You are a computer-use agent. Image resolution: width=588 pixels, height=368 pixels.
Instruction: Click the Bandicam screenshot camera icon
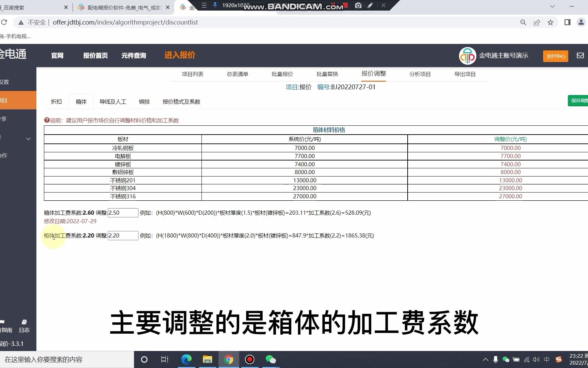[x=358, y=5]
